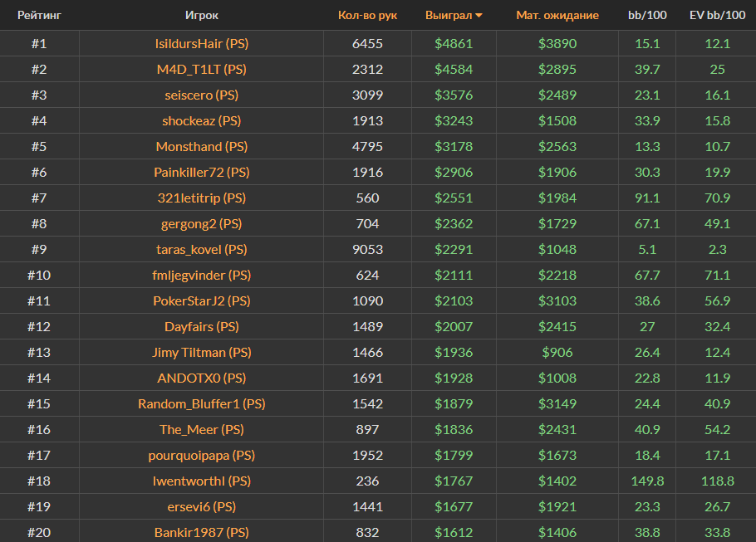
Task: Click on Painkiller72 (PS) name
Action: [x=202, y=172]
